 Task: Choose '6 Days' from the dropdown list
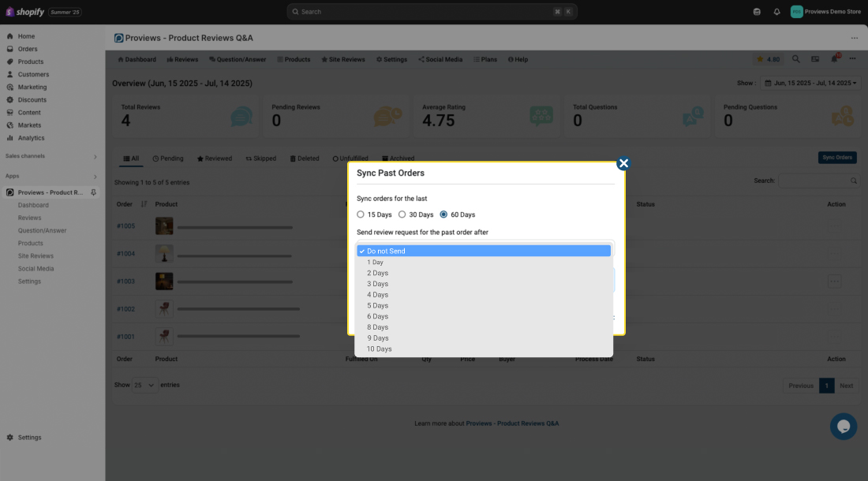(x=483, y=316)
